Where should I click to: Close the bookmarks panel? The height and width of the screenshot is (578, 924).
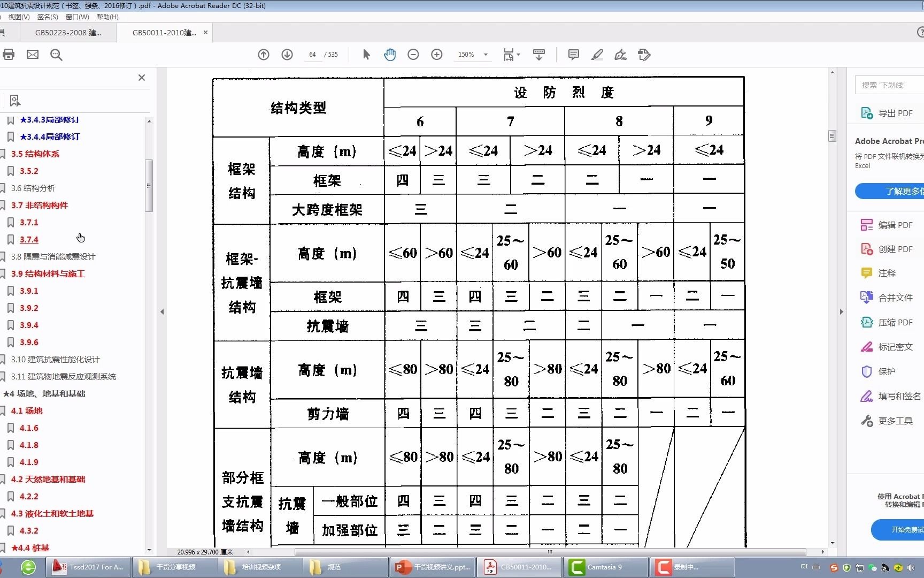click(142, 78)
